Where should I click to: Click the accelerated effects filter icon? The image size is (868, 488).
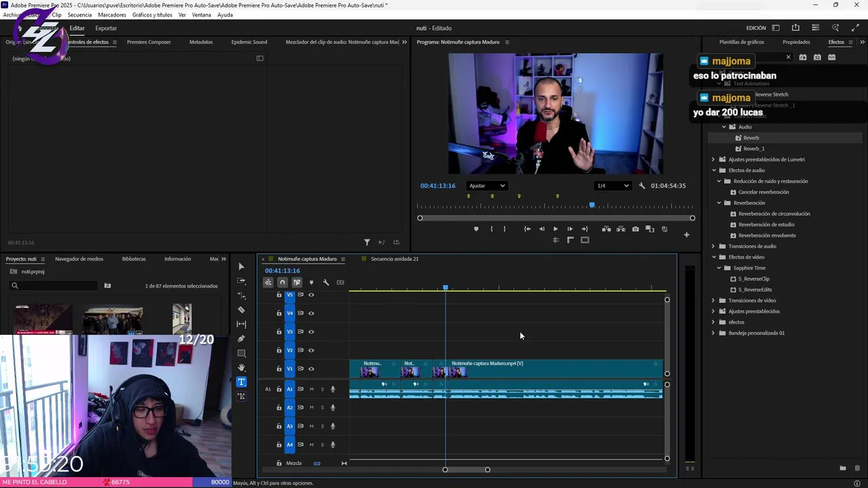point(803,58)
